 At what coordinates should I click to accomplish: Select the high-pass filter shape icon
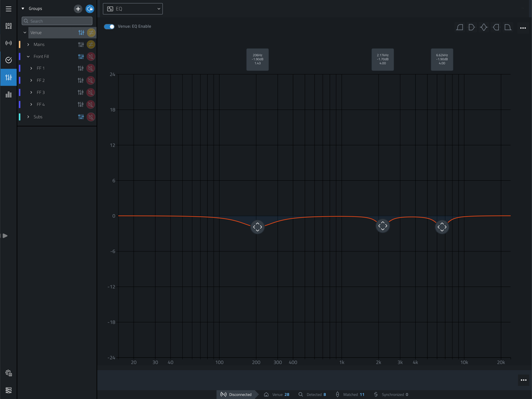[459, 27]
